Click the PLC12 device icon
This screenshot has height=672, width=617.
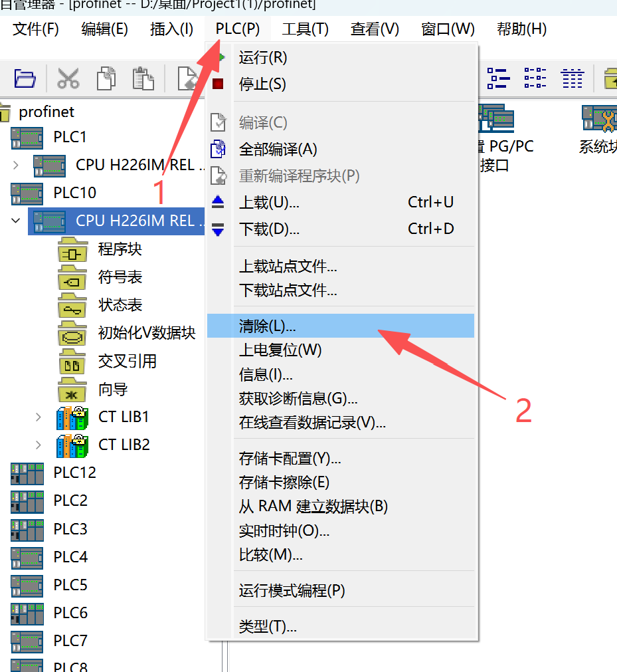pos(27,473)
